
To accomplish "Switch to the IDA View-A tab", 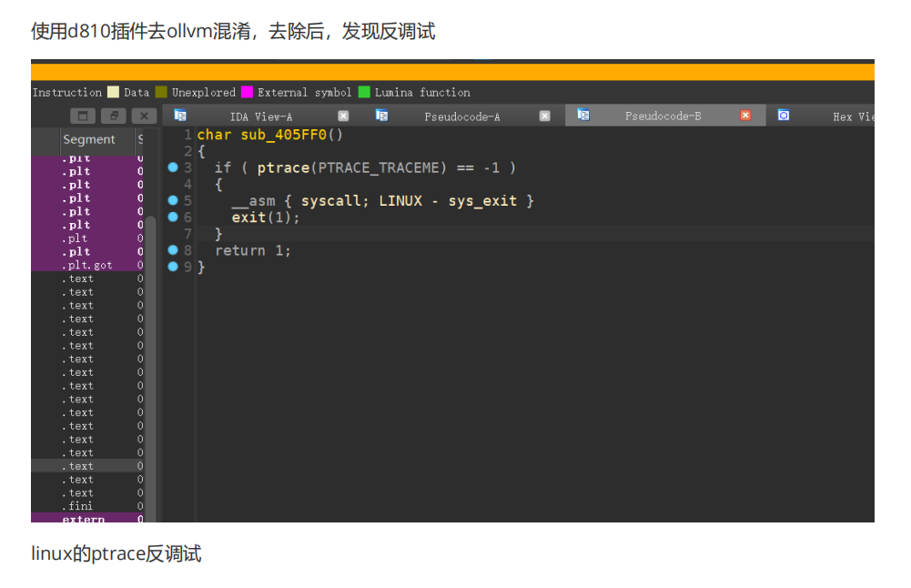I will pyautogui.click(x=261, y=117).
